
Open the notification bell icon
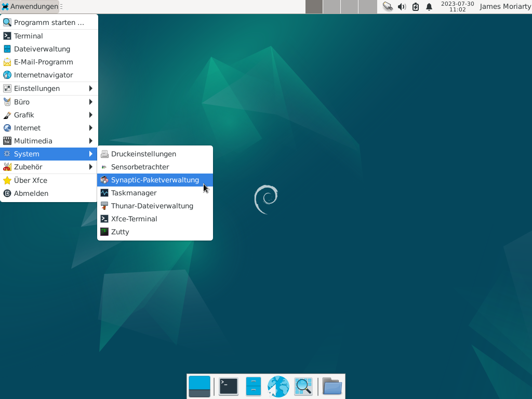pyautogui.click(x=429, y=6)
